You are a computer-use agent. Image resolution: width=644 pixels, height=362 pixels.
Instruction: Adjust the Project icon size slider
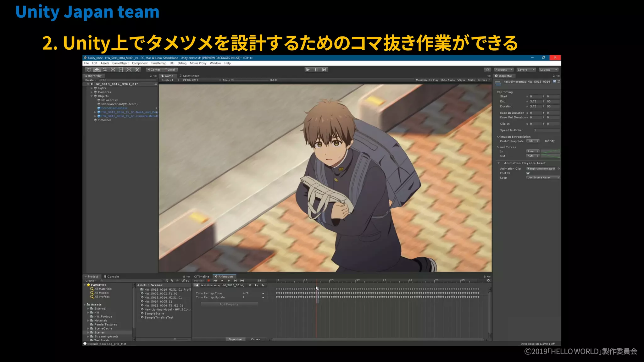(181, 339)
